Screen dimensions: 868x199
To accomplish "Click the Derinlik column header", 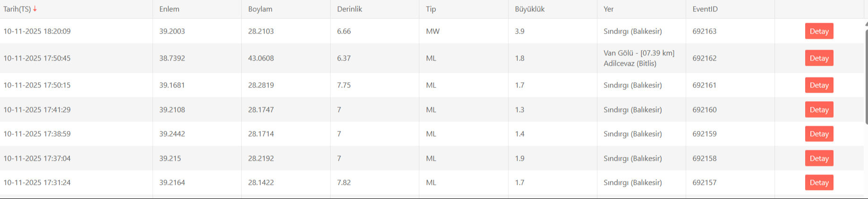I will (x=349, y=9).
